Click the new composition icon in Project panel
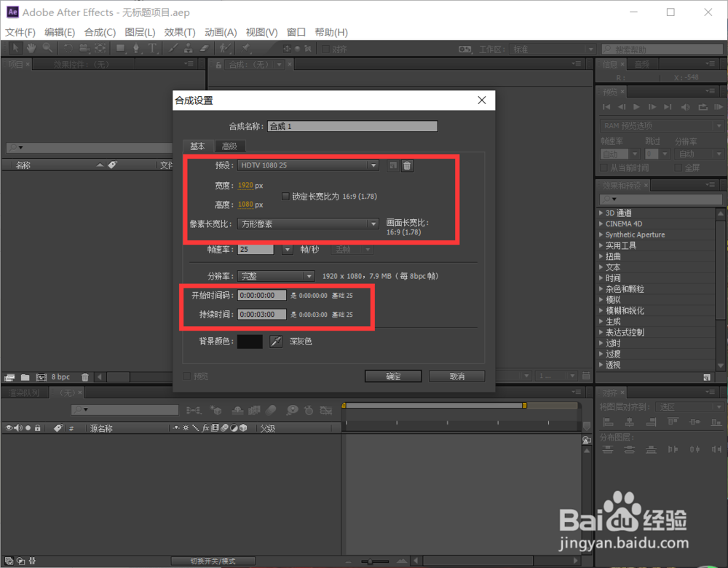Image resolution: width=728 pixels, height=568 pixels. coord(41,377)
